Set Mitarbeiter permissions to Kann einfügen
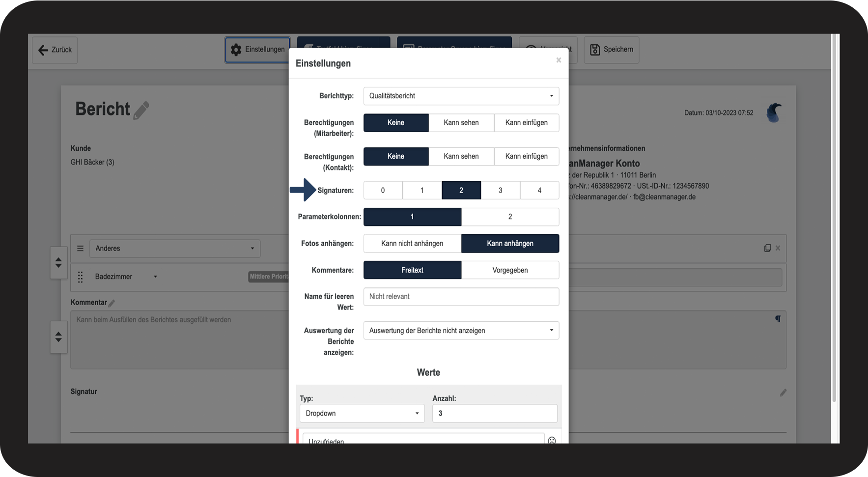The width and height of the screenshot is (868, 477). tap(527, 123)
